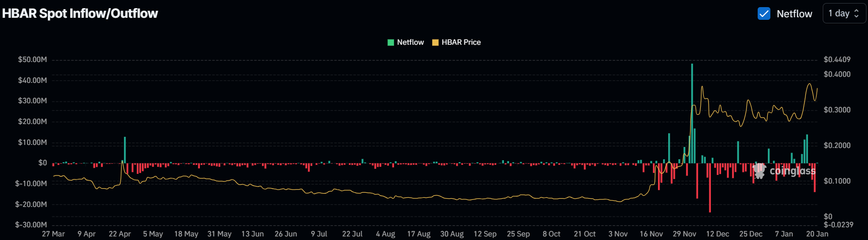Click the yellow HBAR Price legend swatch

coord(435,42)
